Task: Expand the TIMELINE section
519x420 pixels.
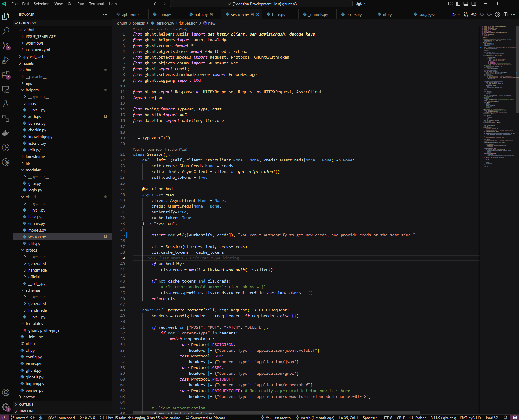Action: point(62,411)
